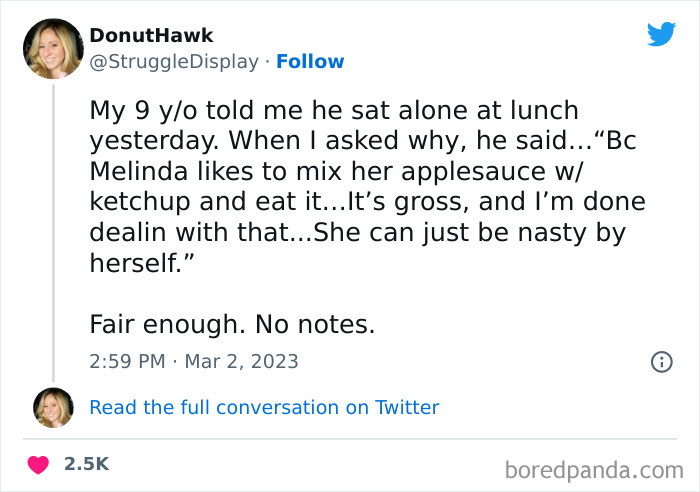Follow the StruggleDisplay account
This screenshot has width=700, height=492.
[x=310, y=62]
